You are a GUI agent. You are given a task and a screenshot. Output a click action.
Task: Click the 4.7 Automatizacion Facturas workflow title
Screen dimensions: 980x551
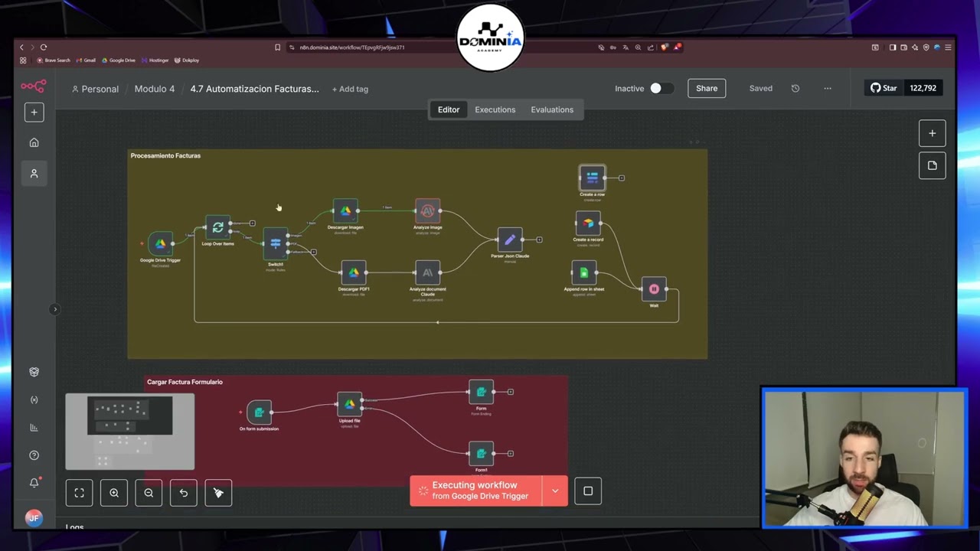coord(255,89)
